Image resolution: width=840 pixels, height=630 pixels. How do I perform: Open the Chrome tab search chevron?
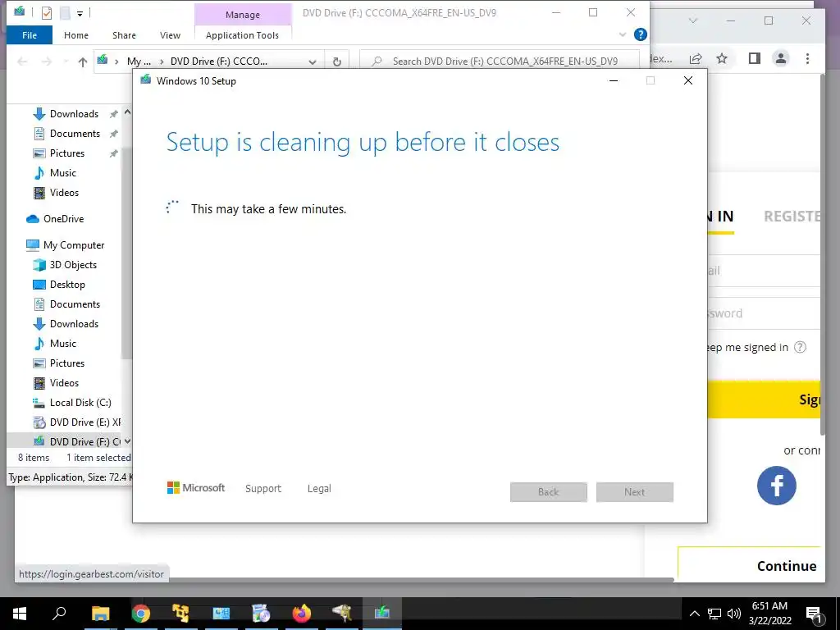click(692, 21)
